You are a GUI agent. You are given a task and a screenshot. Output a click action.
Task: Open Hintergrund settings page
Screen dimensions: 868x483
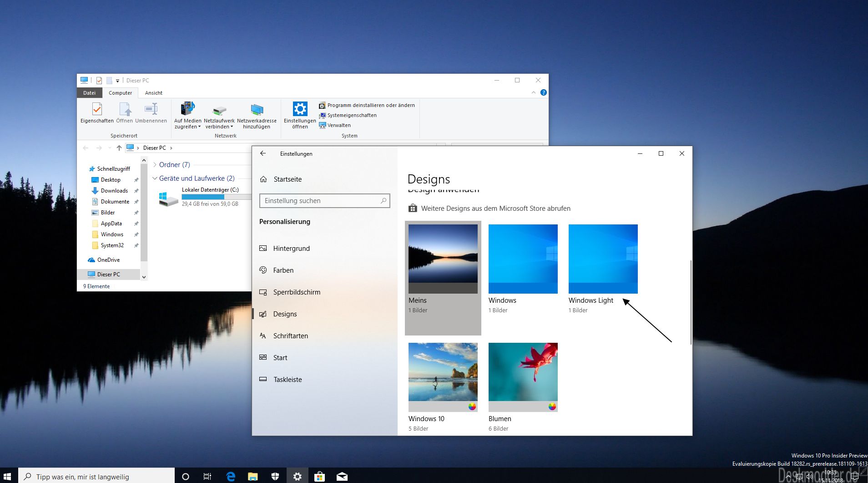(x=291, y=249)
